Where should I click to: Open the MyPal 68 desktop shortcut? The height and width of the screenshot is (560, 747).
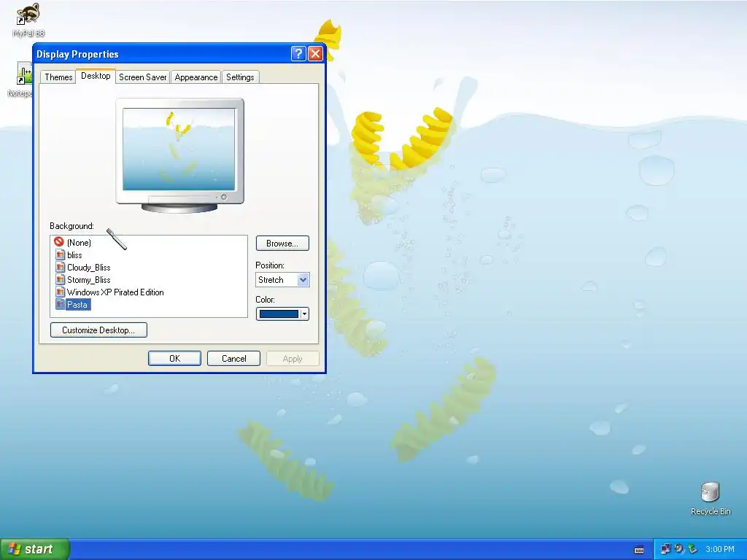tap(28, 19)
